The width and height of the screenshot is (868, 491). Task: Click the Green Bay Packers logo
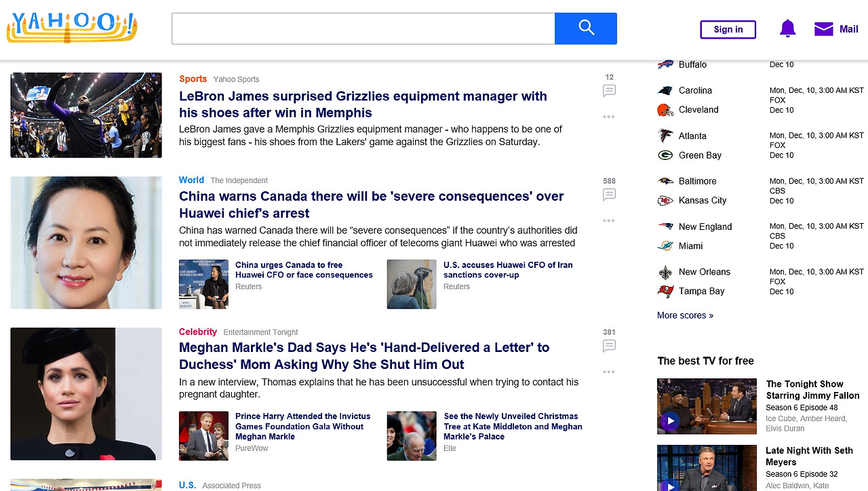click(665, 155)
